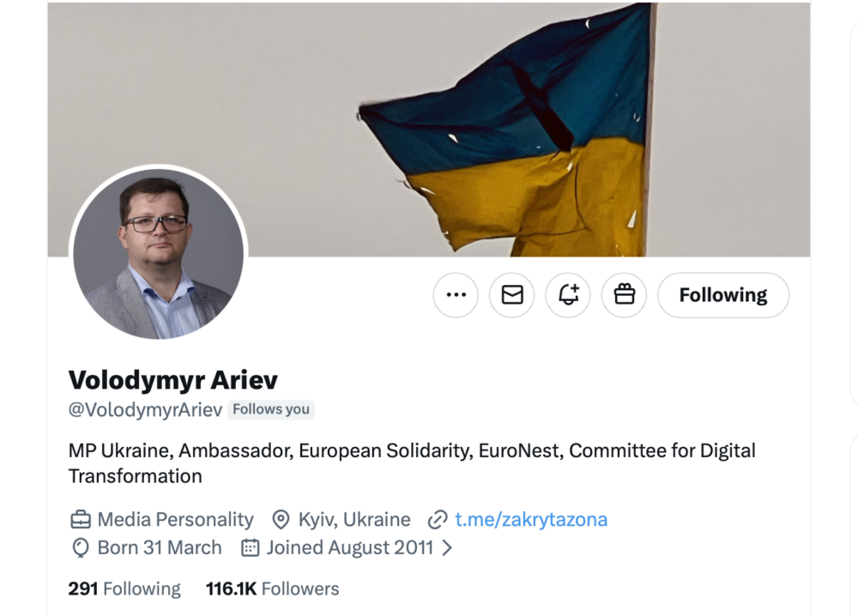
Task: Click the link chain icon
Action: (438, 520)
